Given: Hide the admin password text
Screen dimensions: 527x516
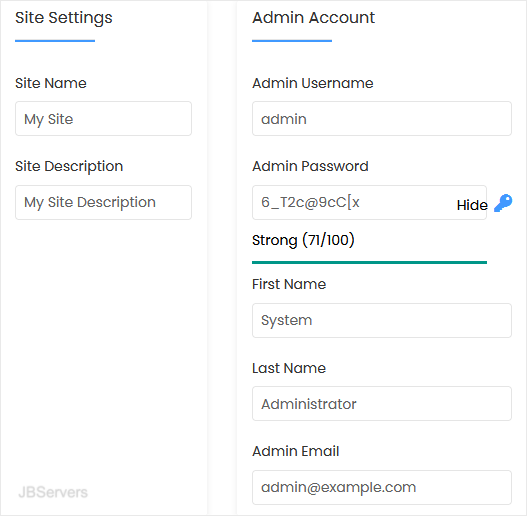Looking at the screenshot, I should point(472,205).
